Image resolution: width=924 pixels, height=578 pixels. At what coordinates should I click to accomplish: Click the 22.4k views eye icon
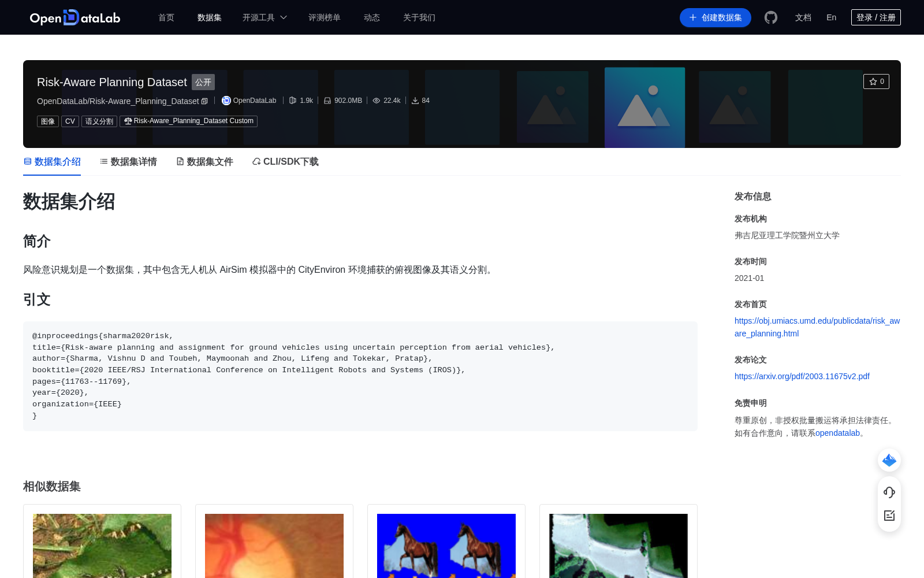pos(377,101)
